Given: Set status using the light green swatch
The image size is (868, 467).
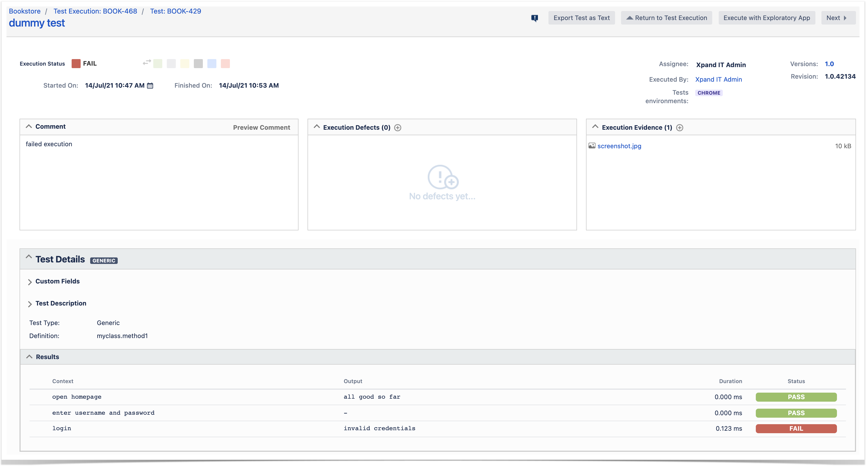Looking at the screenshot, I should click(x=158, y=64).
